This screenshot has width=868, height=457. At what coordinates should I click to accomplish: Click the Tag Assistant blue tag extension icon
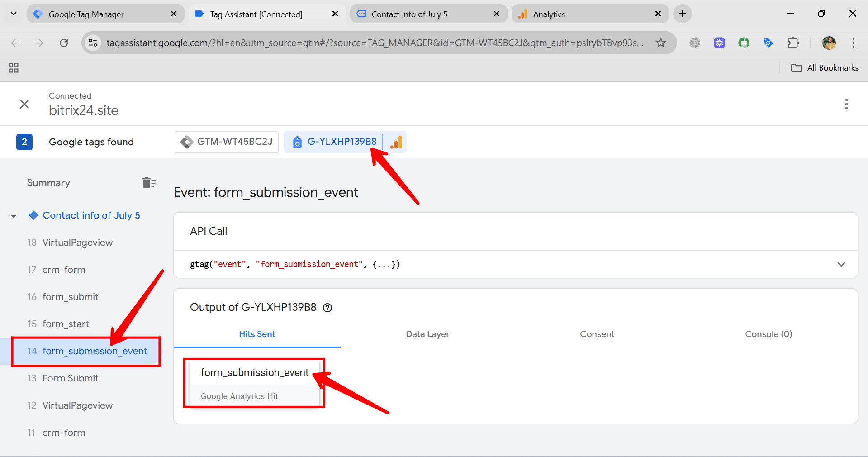coord(768,43)
